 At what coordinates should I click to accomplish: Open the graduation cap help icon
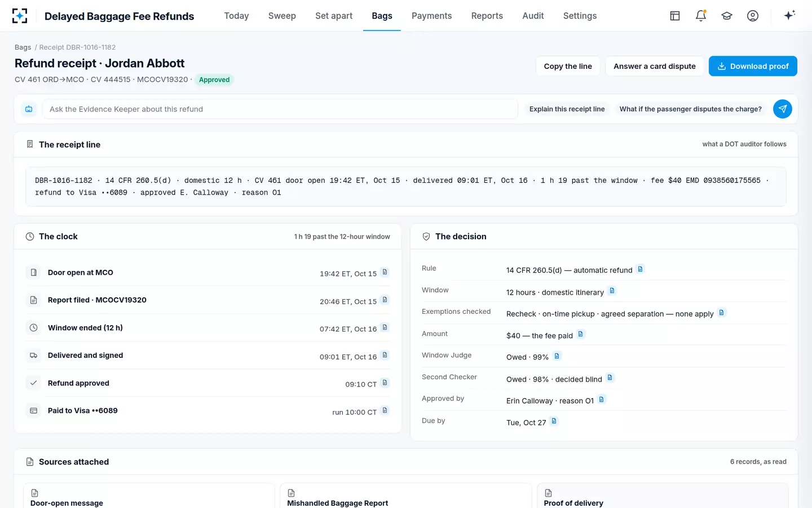727,16
